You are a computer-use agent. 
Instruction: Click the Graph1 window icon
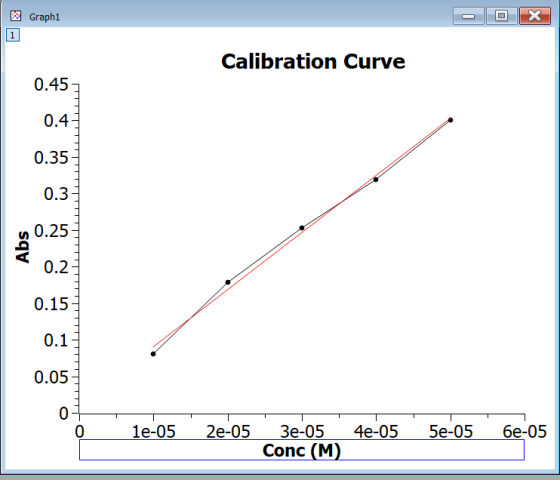15,16
